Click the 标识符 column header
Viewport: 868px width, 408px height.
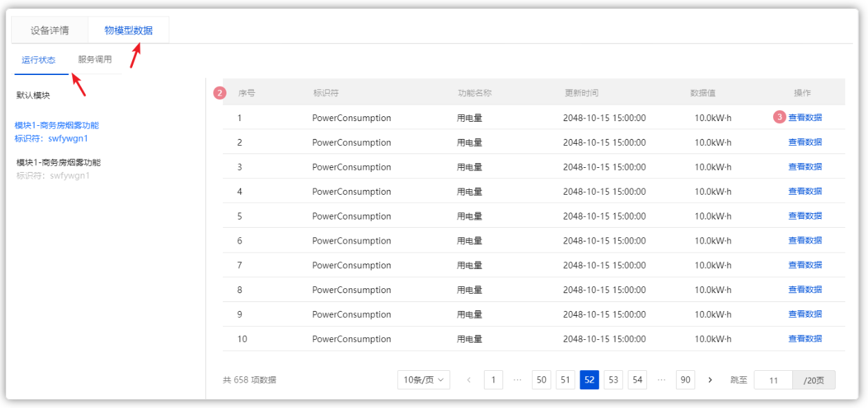[326, 93]
